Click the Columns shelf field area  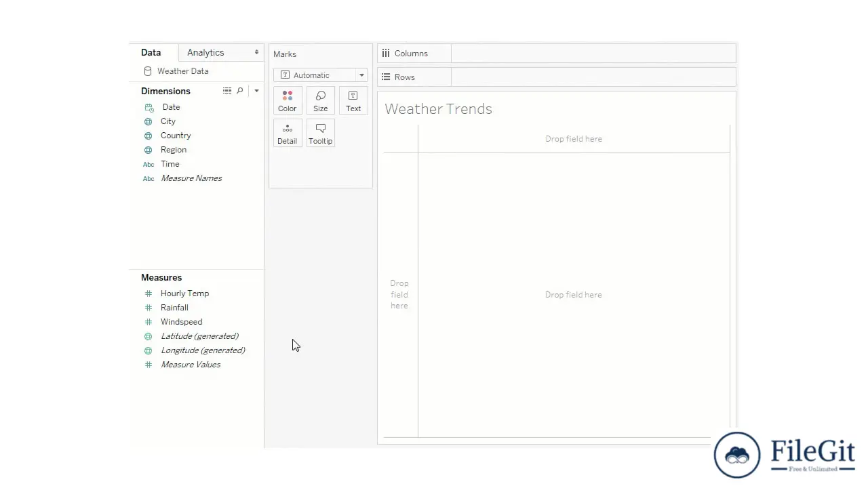click(593, 54)
